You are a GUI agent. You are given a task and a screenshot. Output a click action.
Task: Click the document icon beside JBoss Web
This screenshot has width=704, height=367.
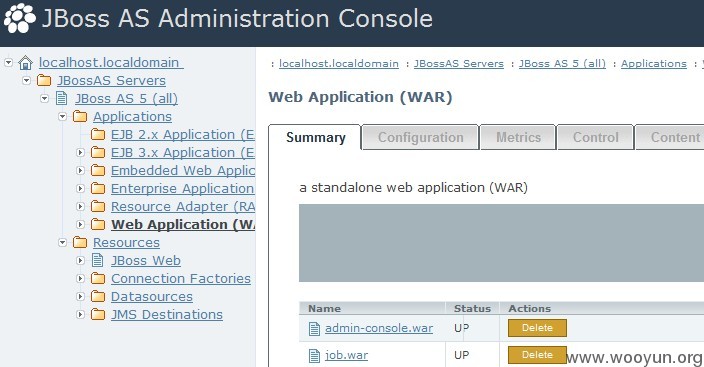(97, 260)
